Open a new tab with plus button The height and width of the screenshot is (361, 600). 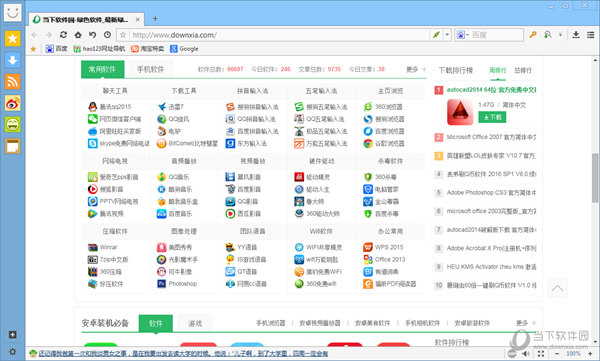[155, 18]
